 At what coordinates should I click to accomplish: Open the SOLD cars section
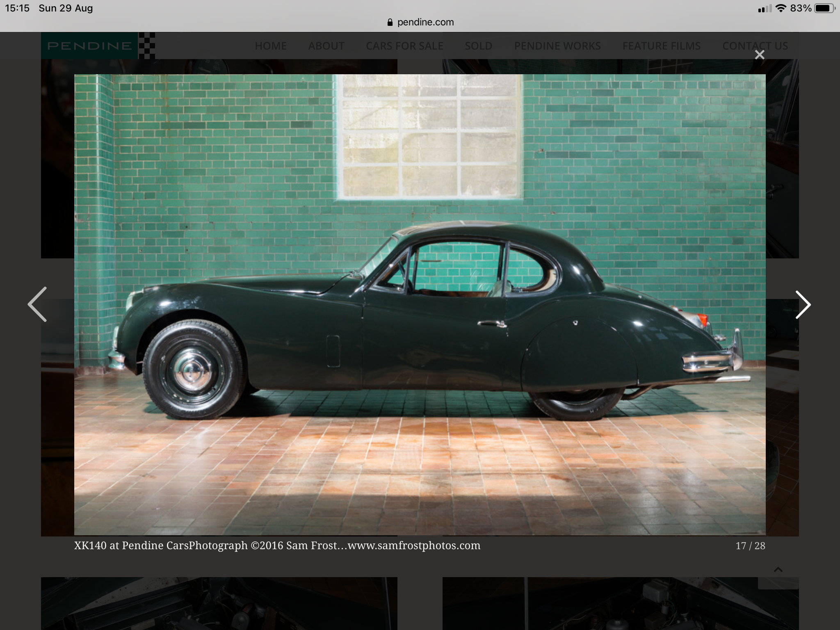[x=478, y=46]
